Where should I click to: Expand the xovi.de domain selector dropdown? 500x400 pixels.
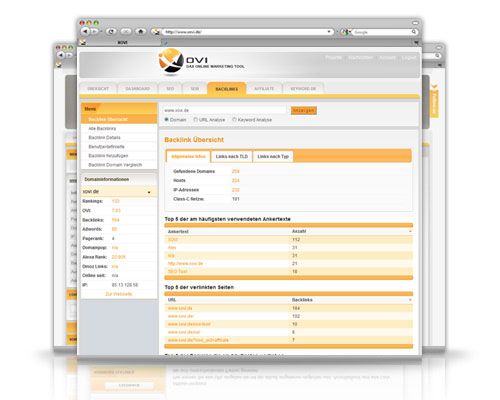[149, 192]
